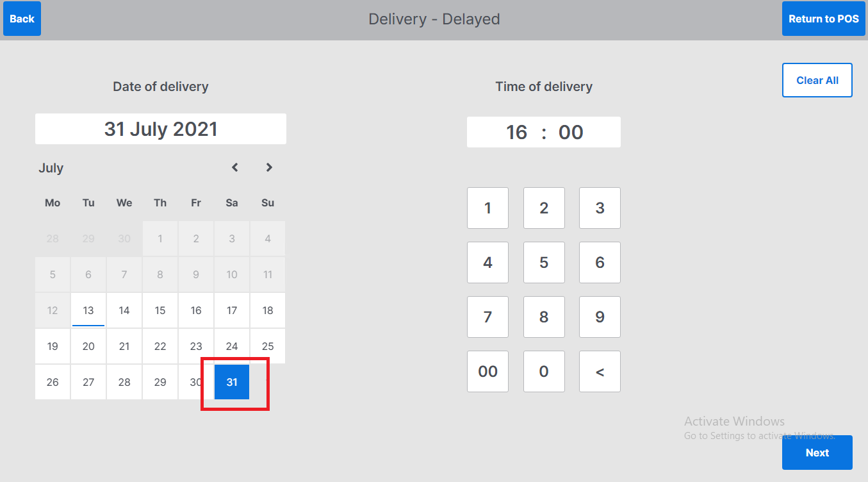
Task: Go to next month in calendar
Action: tap(269, 167)
